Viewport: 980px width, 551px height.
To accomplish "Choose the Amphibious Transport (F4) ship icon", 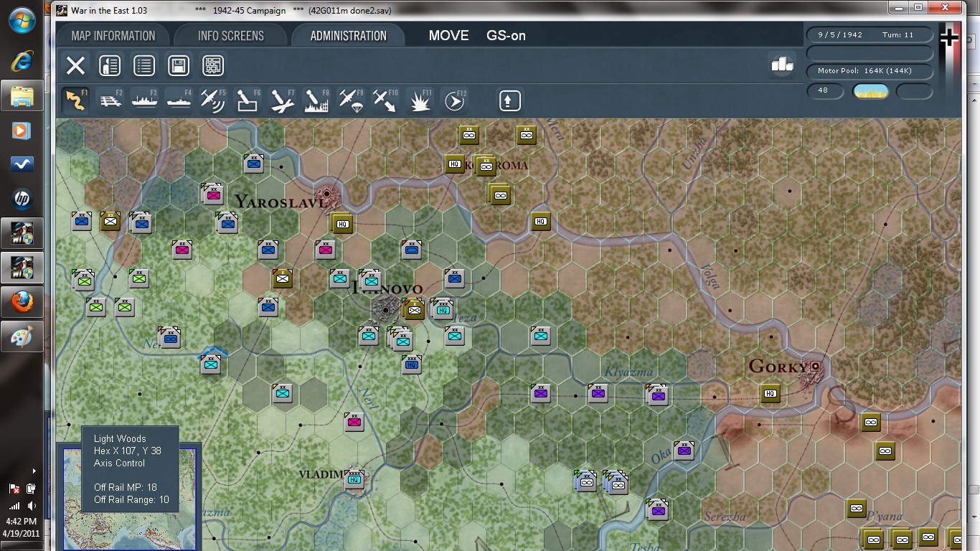I will (179, 100).
